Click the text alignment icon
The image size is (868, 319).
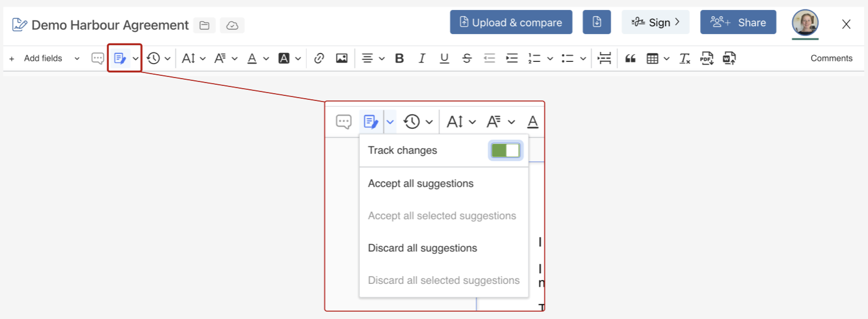pos(367,58)
